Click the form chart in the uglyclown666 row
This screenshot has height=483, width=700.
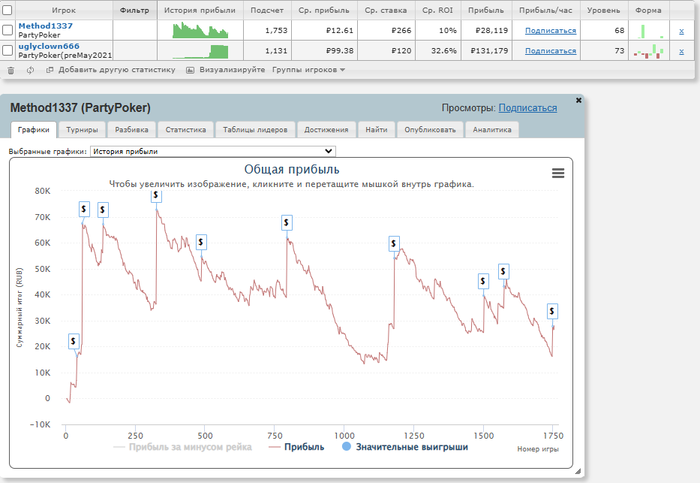649,51
